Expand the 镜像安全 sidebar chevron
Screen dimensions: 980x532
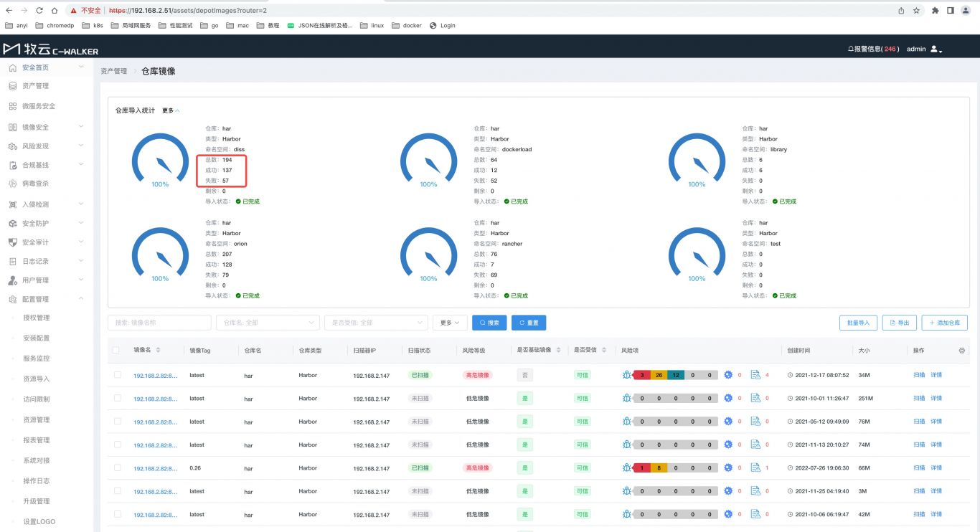click(81, 127)
